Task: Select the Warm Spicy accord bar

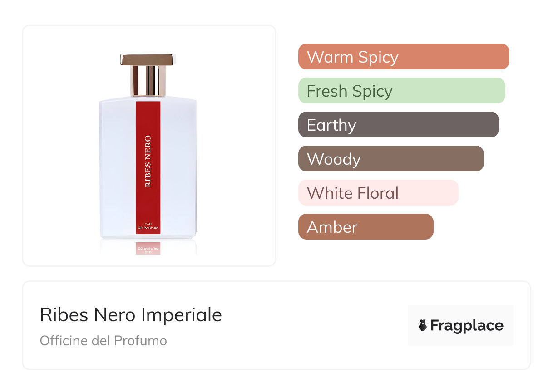Action: coord(403,57)
